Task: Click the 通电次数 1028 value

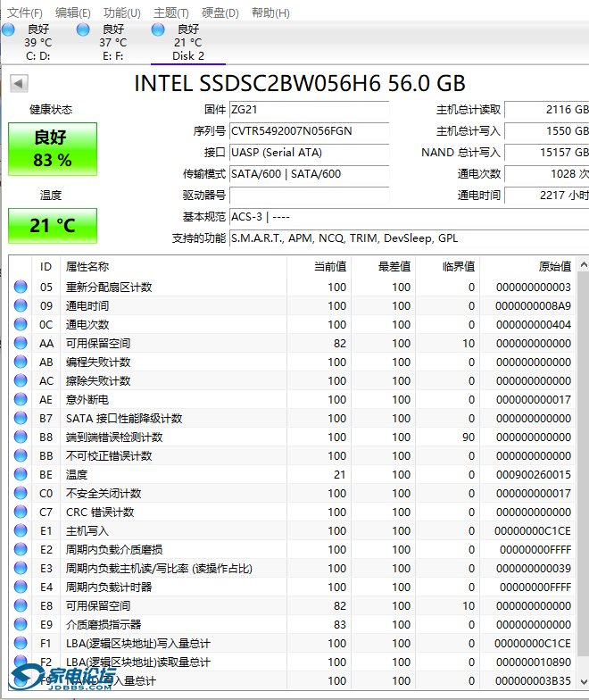Action: pos(546,174)
